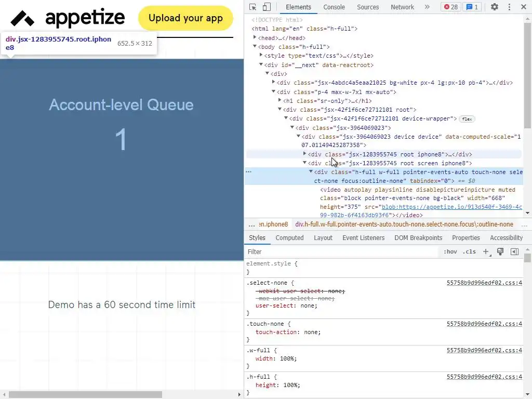Collapse the device-wrapper div node
The width and height of the screenshot is (532, 399).
click(x=286, y=118)
